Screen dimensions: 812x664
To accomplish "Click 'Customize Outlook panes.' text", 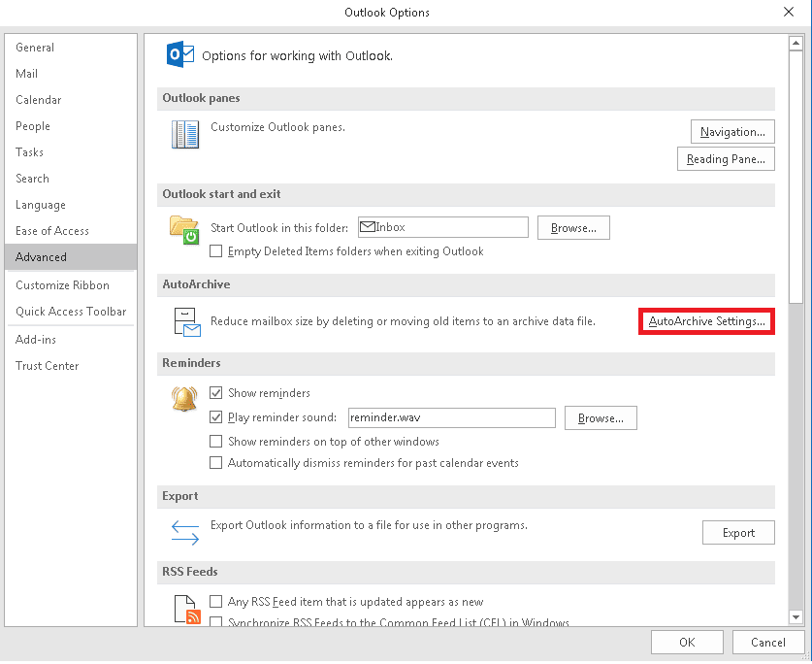I will tap(277, 127).
